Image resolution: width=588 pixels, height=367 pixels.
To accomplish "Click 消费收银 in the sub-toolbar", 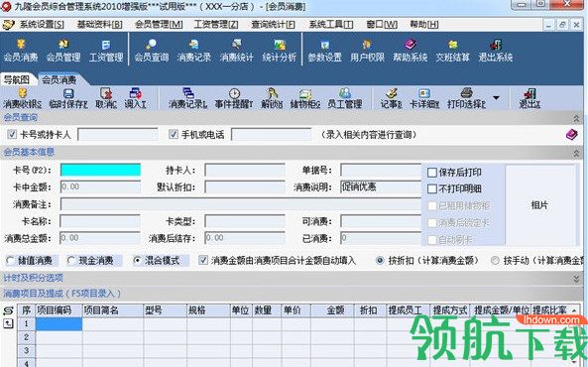I will pyautogui.click(x=23, y=98).
